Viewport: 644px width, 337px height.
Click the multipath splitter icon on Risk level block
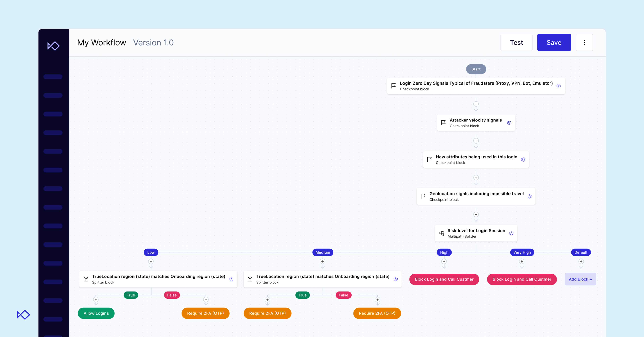point(442,233)
